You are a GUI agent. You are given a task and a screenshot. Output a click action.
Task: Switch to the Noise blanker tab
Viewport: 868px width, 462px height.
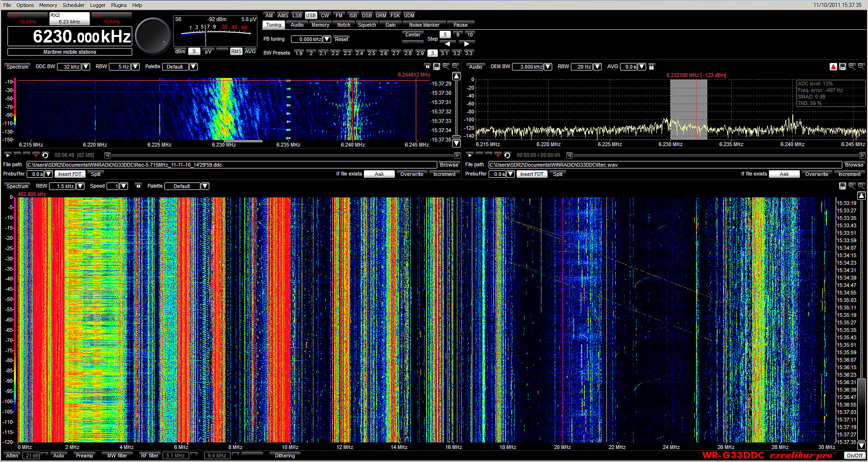(x=424, y=25)
